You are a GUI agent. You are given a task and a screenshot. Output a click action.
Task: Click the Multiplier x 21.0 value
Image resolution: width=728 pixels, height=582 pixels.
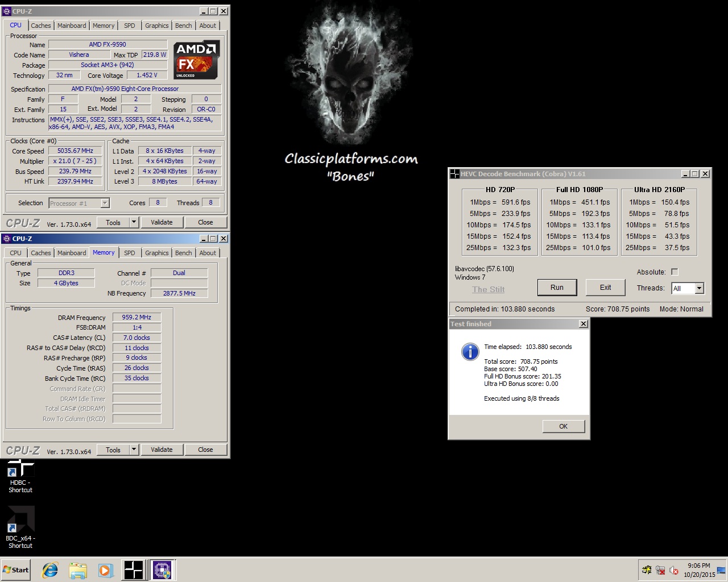tap(75, 161)
